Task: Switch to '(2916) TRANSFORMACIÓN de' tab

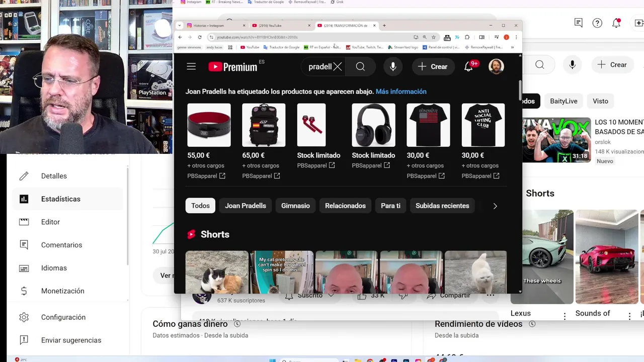Action: pos(347,26)
